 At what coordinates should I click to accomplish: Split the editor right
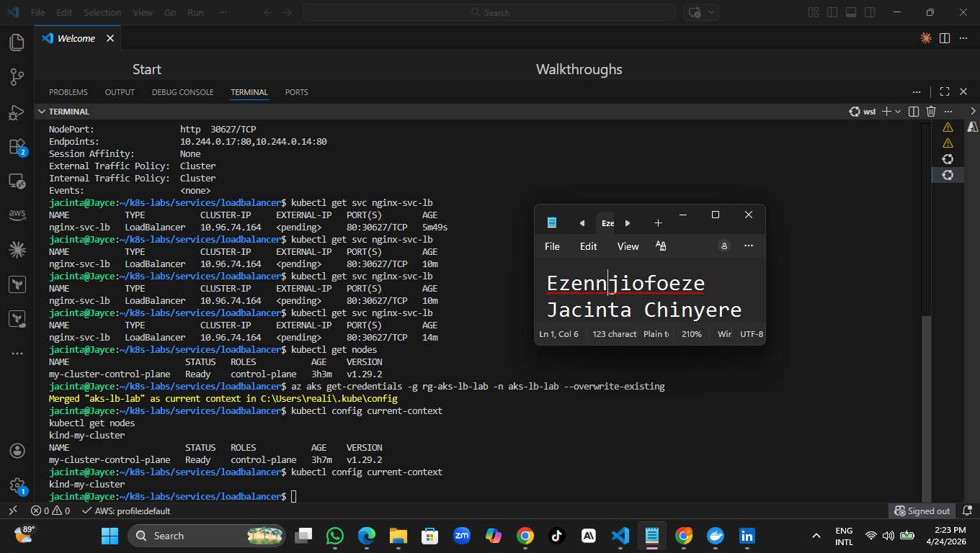pyautogui.click(x=944, y=38)
